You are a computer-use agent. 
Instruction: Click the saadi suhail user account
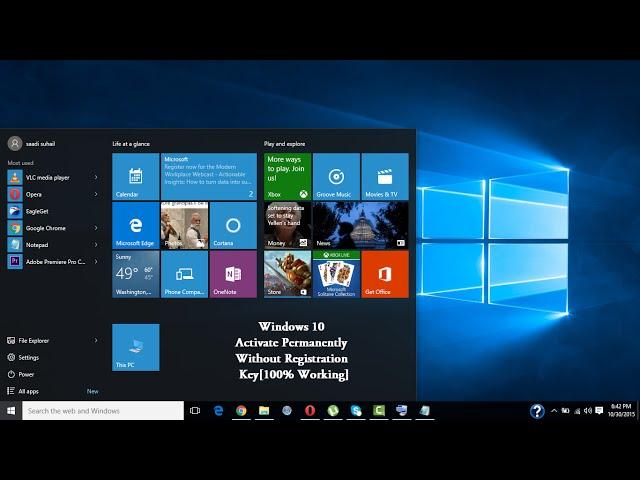tap(32, 143)
